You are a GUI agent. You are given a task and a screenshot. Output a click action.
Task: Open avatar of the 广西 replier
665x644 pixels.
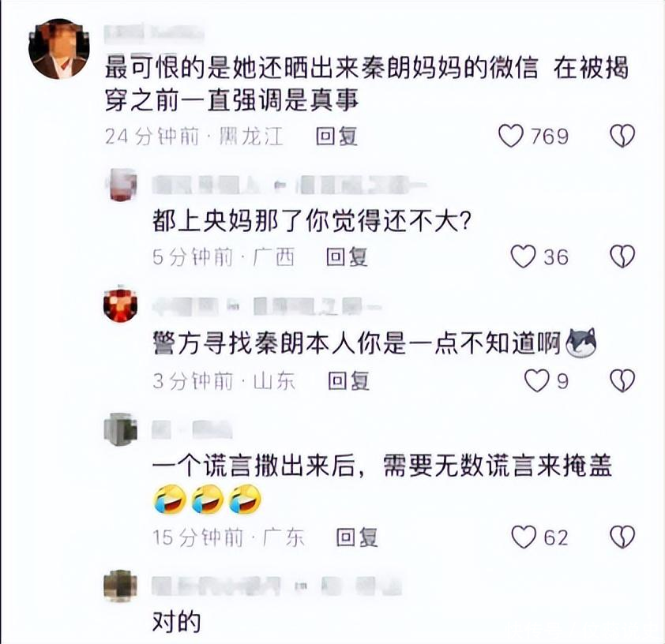(121, 185)
